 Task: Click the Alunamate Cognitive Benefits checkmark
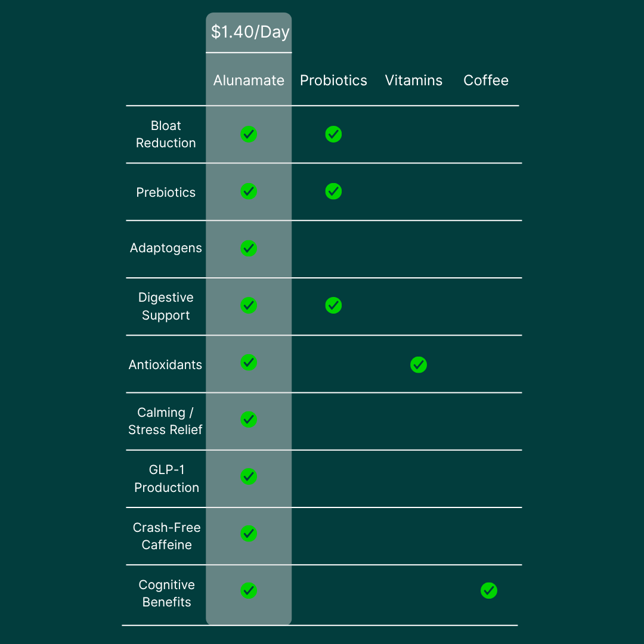[249, 590]
